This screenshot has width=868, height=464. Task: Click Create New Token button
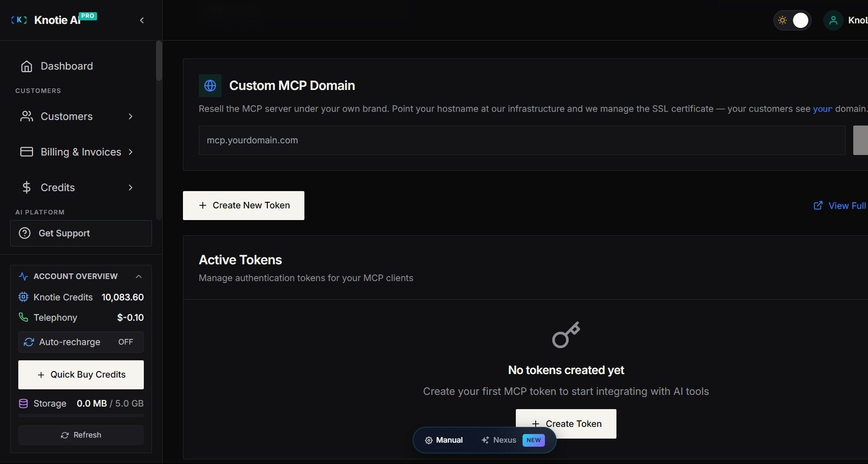[243, 205]
